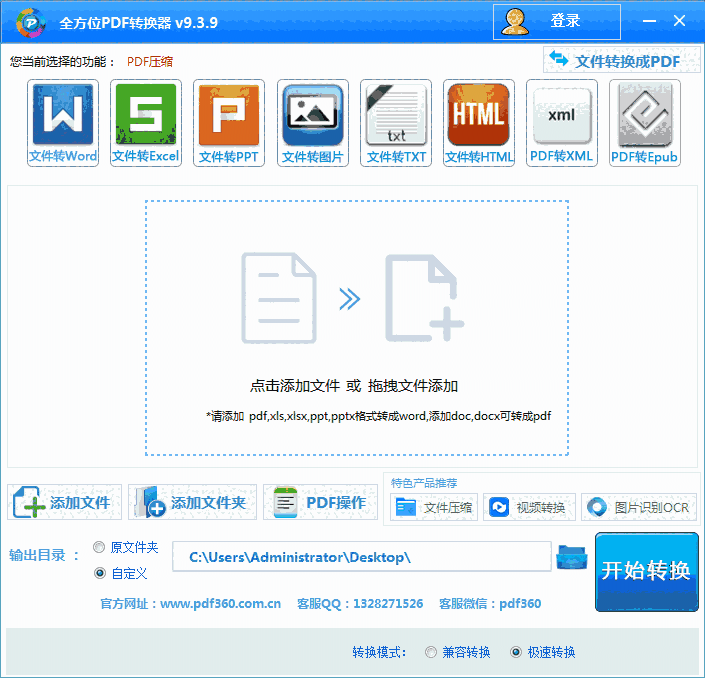Click the dashed drop area to add files

(x=357, y=328)
